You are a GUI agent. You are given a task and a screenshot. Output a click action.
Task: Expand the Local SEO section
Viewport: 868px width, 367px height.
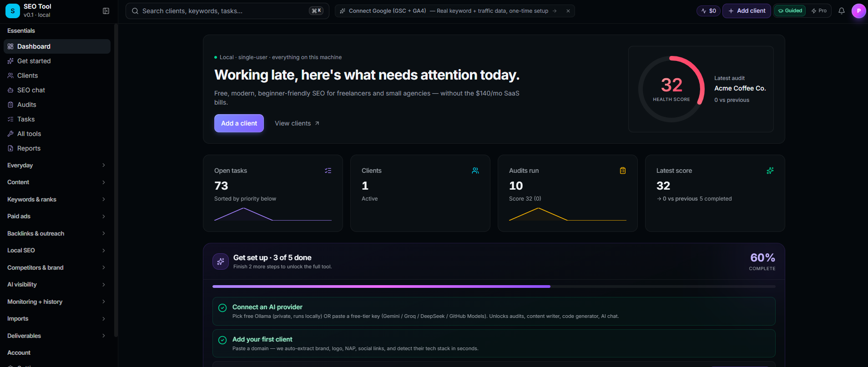point(57,251)
